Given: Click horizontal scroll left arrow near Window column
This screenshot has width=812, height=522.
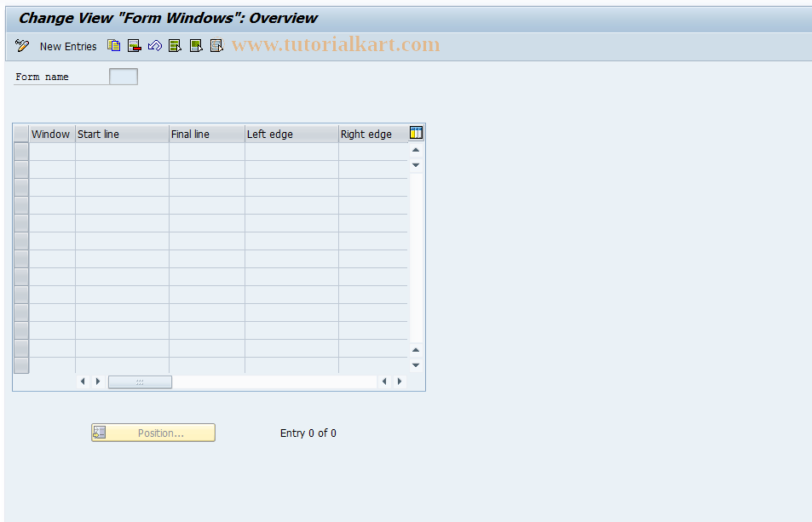Looking at the screenshot, I should (83, 381).
